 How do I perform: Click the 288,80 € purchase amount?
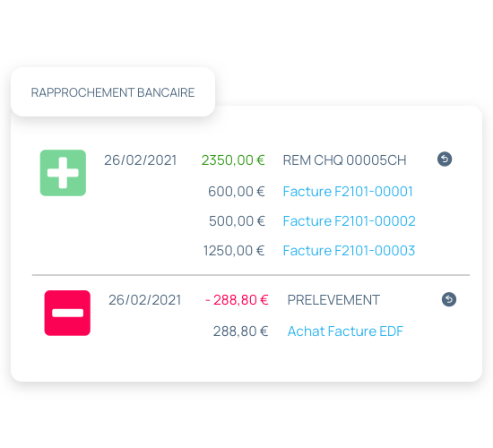(240, 331)
